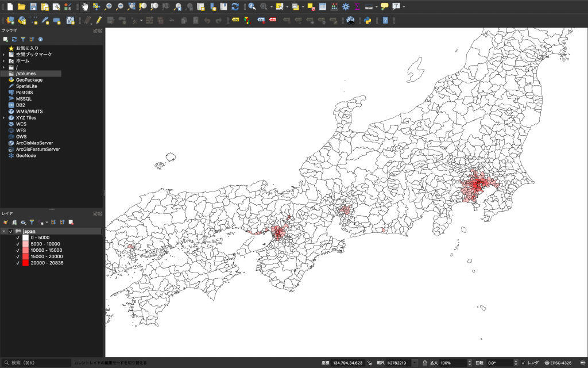Toggle editing with the yellow pencil icon
Viewport: 588px width, 368px height.
coord(99,20)
